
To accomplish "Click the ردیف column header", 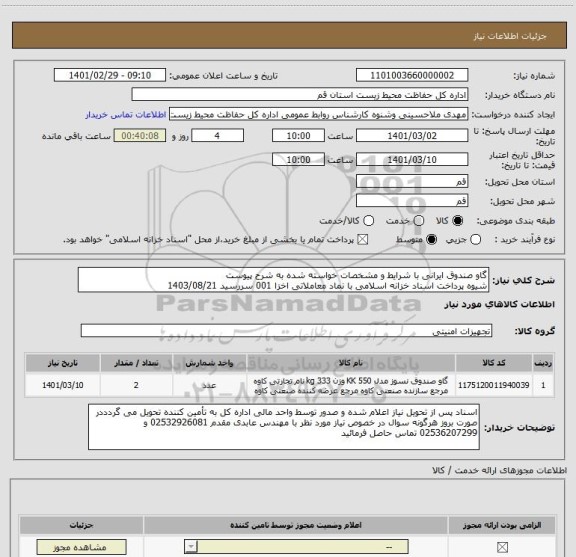I will pos(543,363).
